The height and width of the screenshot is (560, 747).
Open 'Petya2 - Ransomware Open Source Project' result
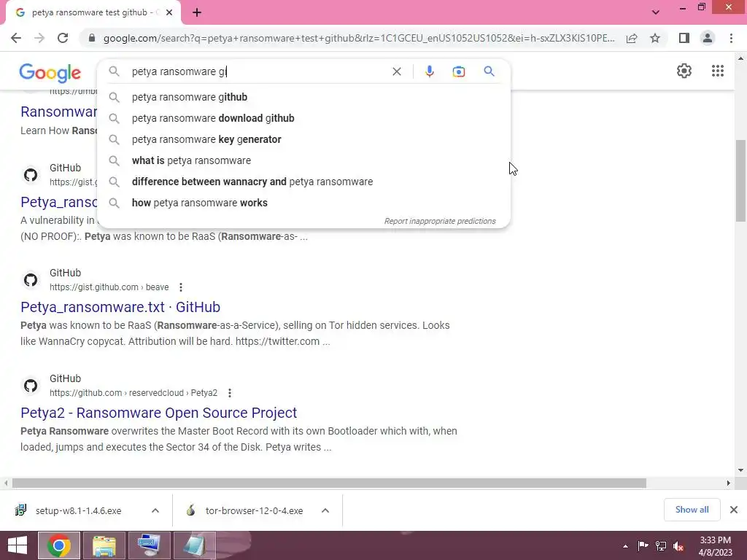click(x=158, y=413)
